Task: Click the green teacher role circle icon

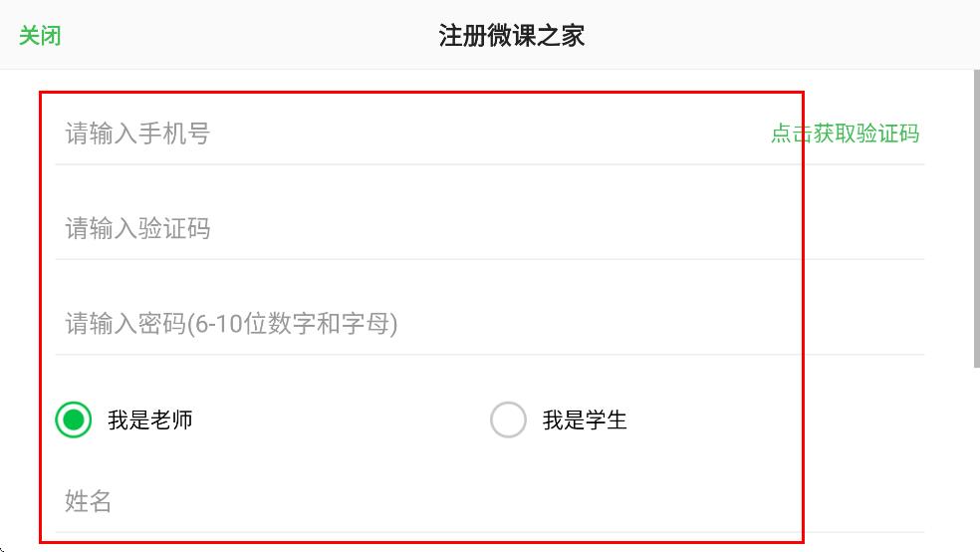Action: click(x=74, y=420)
